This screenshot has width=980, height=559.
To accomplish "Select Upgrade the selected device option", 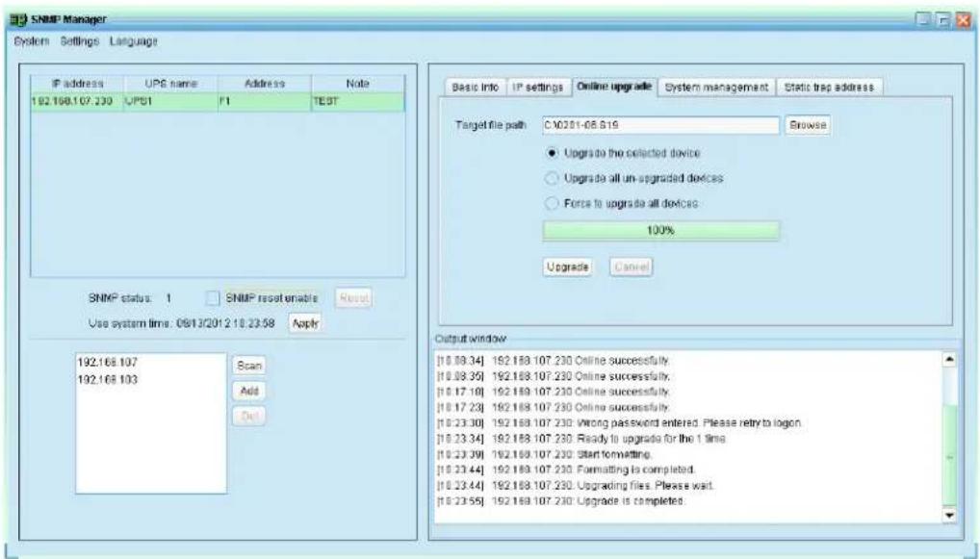I will 624,153.
